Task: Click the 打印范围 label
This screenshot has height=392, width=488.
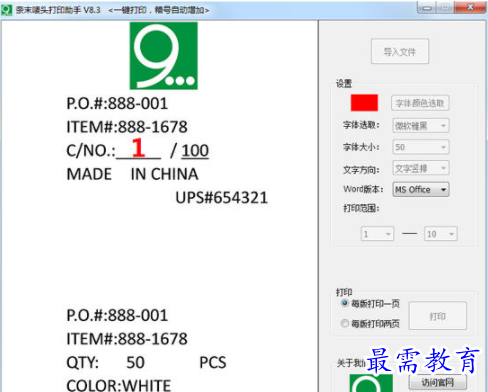Action: click(361, 208)
